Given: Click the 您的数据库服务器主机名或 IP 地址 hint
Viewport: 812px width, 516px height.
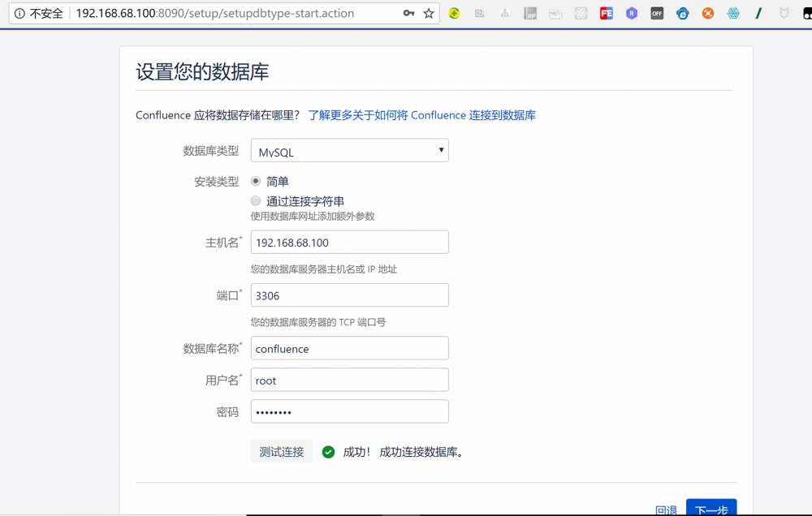Looking at the screenshot, I should 324,269.
